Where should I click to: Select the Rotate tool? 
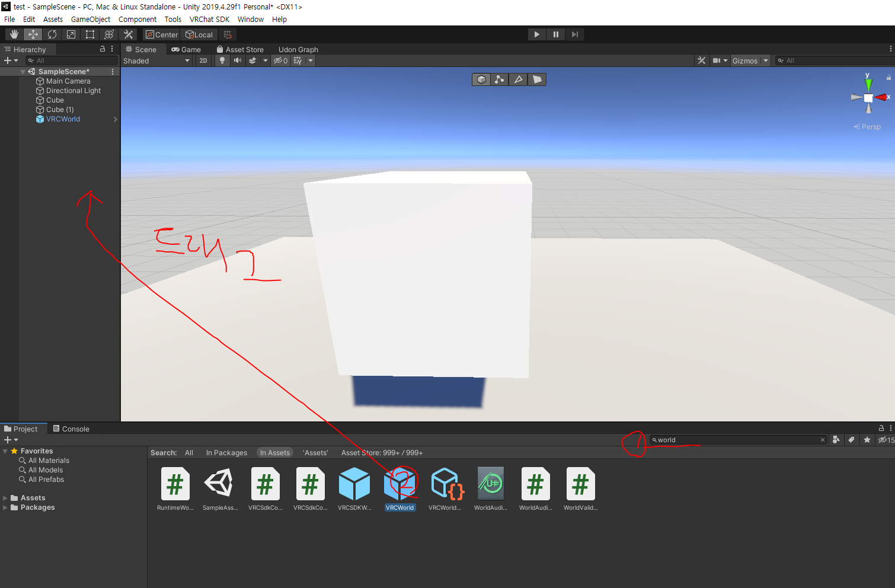[x=52, y=34]
